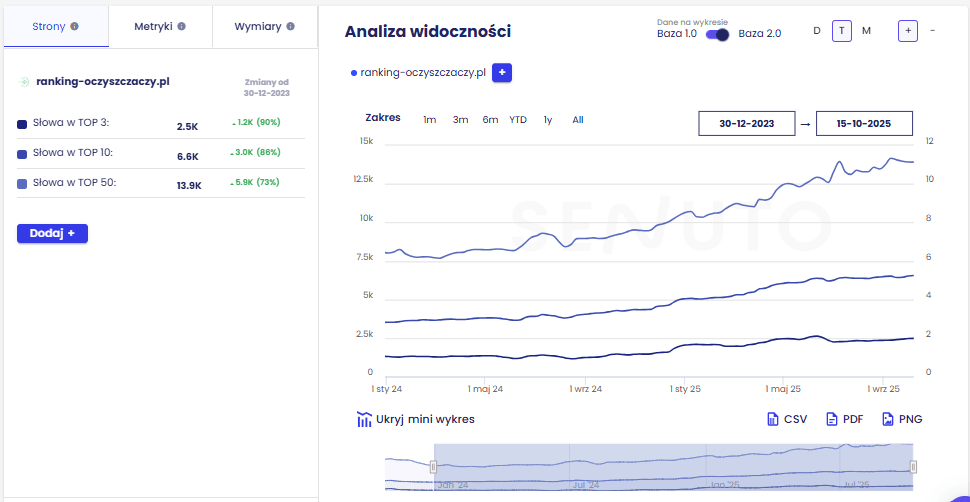
Task: Click the info icon on Strony tab
Action: 74,26
